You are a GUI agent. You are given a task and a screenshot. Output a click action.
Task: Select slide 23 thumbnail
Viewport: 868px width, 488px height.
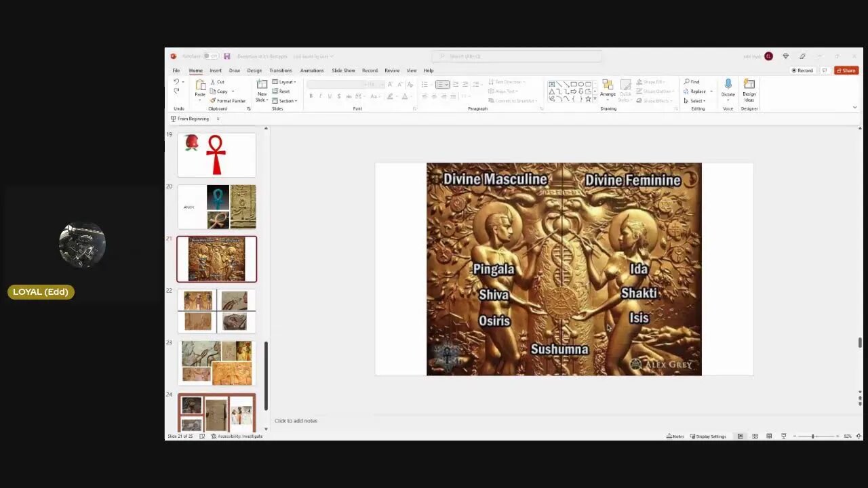(216, 363)
